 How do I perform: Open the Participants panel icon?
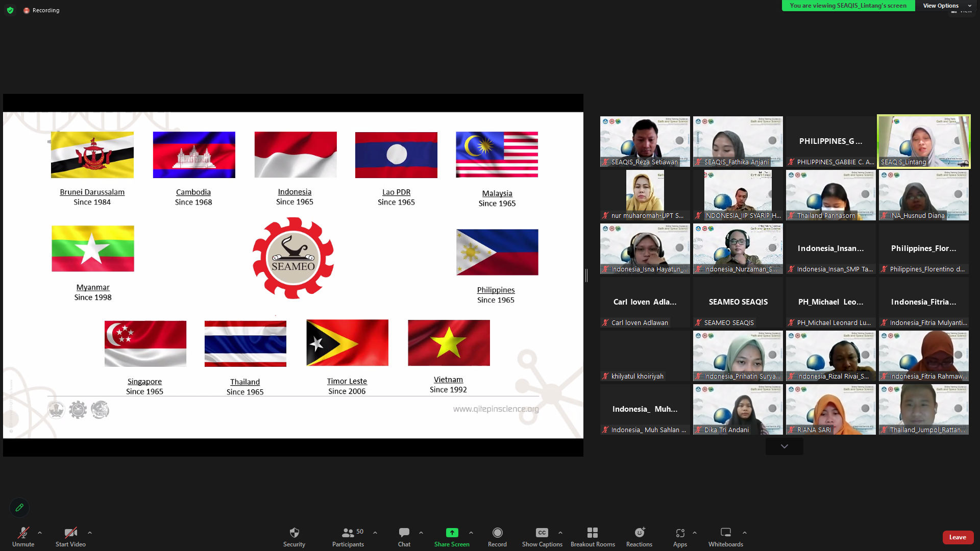pyautogui.click(x=348, y=533)
